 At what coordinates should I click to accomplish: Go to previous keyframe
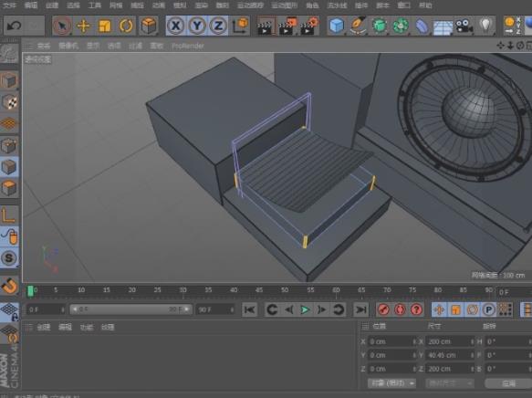pos(272,309)
